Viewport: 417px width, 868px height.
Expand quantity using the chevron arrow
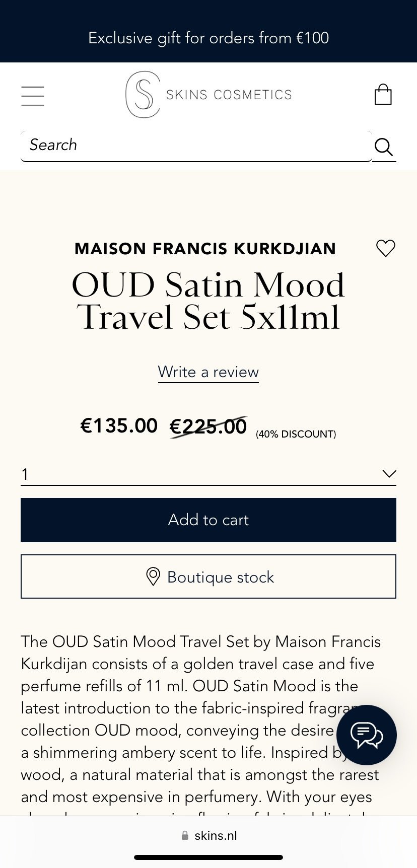coord(389,473)
